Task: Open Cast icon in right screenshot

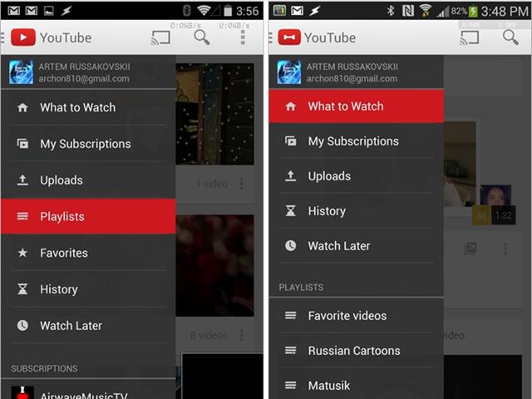Action: [x=469, y=37]
